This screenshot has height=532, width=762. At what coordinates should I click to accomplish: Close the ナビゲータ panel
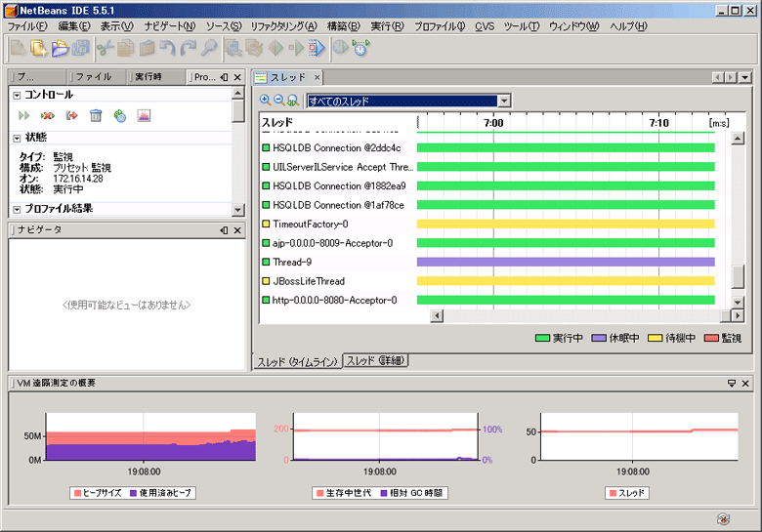coord(237,230)
